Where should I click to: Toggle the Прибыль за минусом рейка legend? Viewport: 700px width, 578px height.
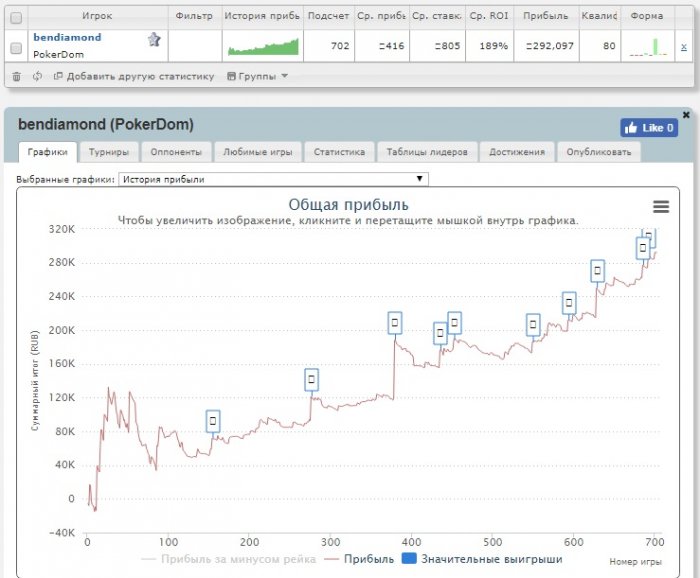pos(229,559)
